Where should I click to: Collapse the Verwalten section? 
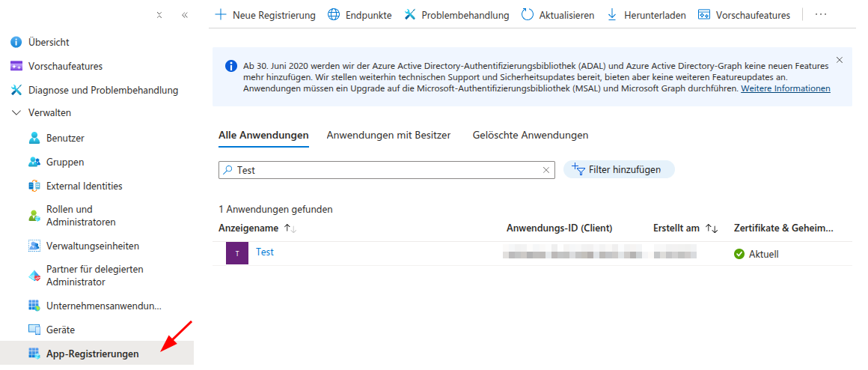pyautogui.click(x=16, y=113)
